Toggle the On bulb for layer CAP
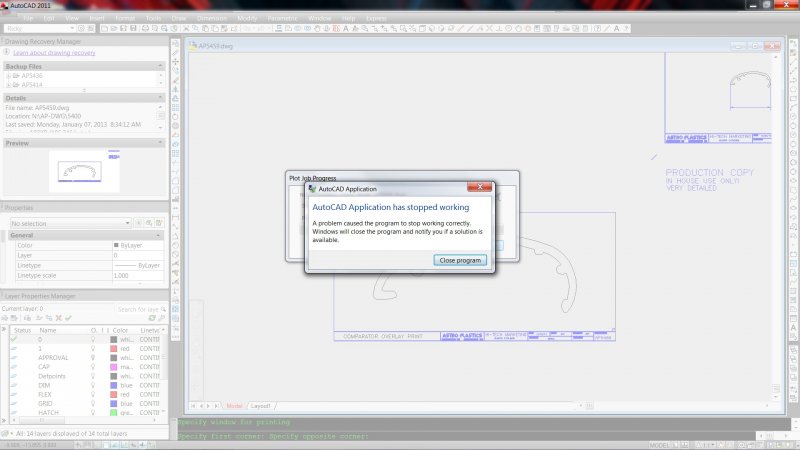The width and height of the screenshot is (800, 450). coord(93,367)
